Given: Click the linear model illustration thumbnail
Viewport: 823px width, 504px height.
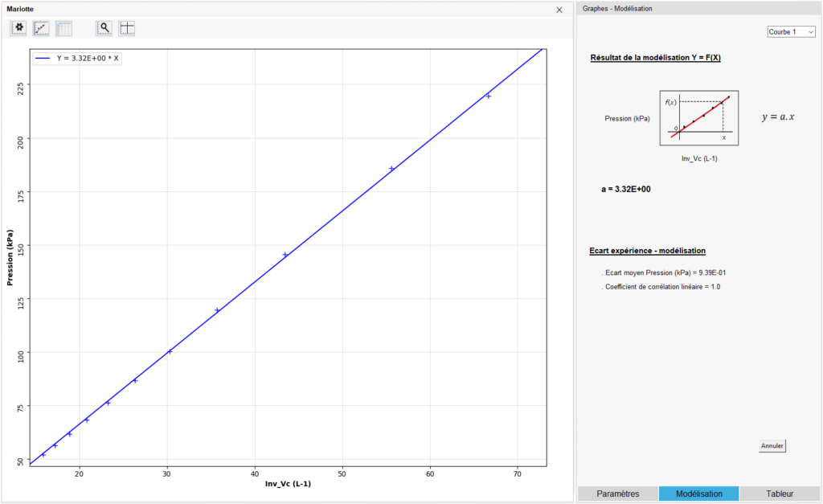Looking at the screenshot, I should click(698, 118).
